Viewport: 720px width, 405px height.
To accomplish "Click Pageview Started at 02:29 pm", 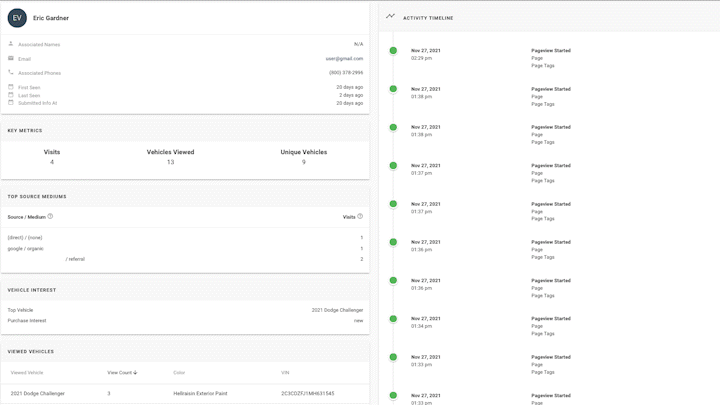I will [x=551, y=51].
